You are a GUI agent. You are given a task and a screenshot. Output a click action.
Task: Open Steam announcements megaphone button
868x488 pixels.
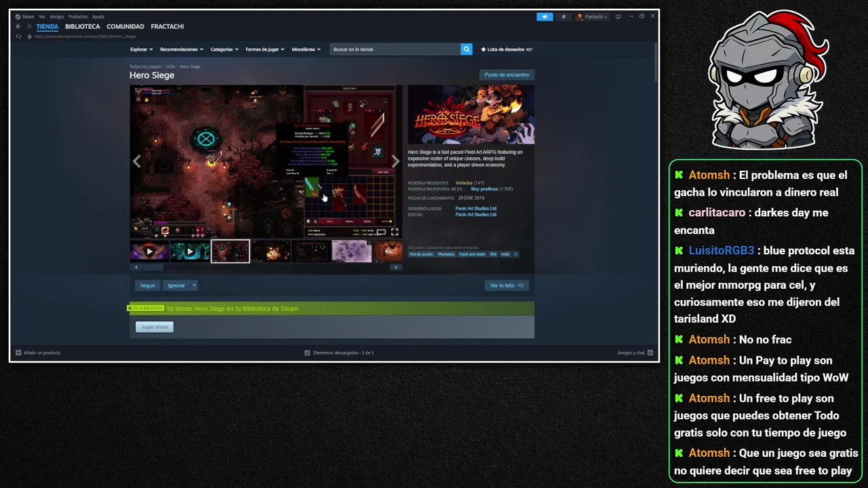545,16
